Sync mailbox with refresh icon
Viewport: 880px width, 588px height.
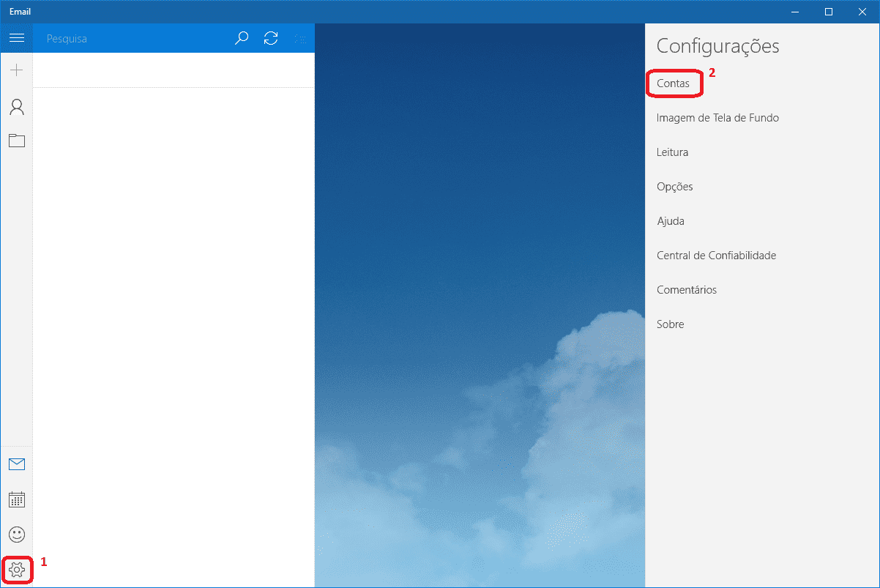point(271,39)
